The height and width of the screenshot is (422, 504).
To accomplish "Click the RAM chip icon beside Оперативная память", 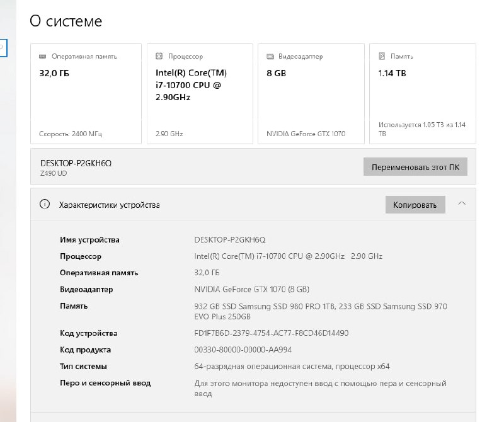I will 42,57.
